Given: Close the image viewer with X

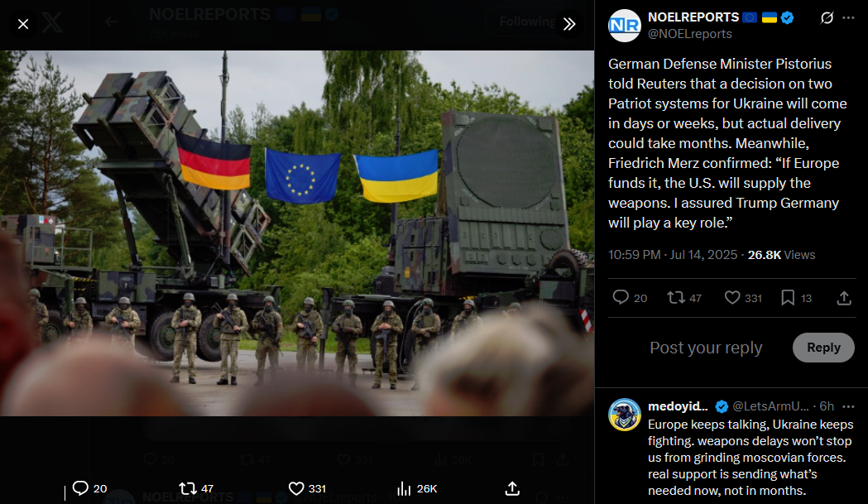Looking at the screenshot, I should click(x=22, y=24).
